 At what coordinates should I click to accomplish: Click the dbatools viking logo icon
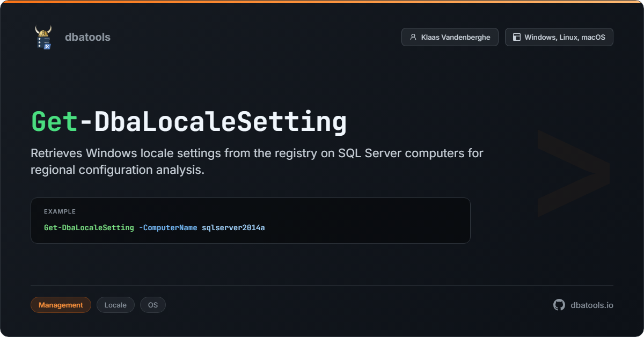coord(43,37)
